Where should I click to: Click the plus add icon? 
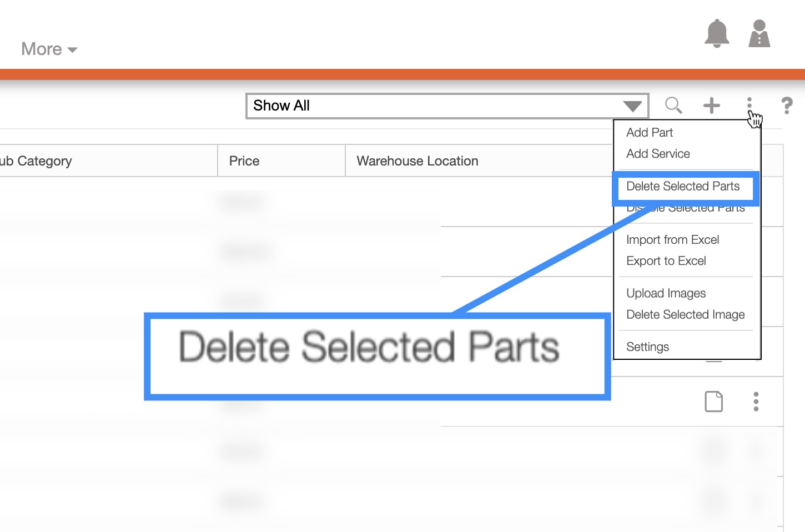pyautogui.click(x=711, y=105)
